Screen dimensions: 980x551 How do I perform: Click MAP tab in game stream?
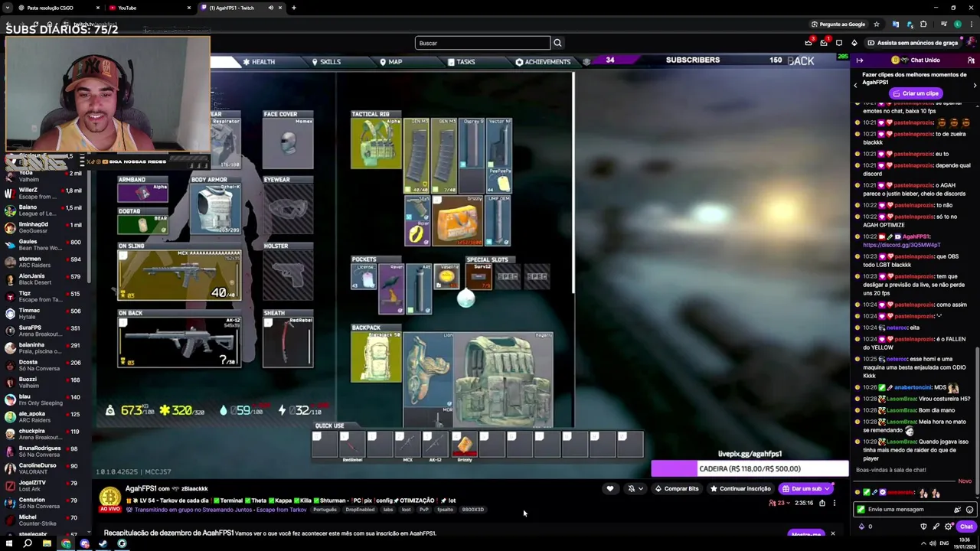pos(390,62)
